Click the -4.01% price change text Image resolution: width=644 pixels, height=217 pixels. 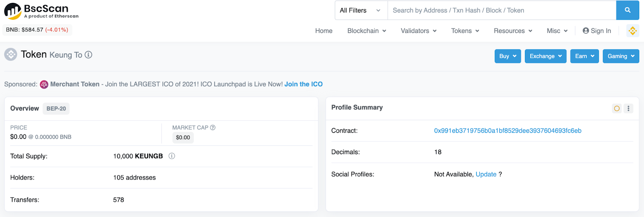tap(57, 30)
